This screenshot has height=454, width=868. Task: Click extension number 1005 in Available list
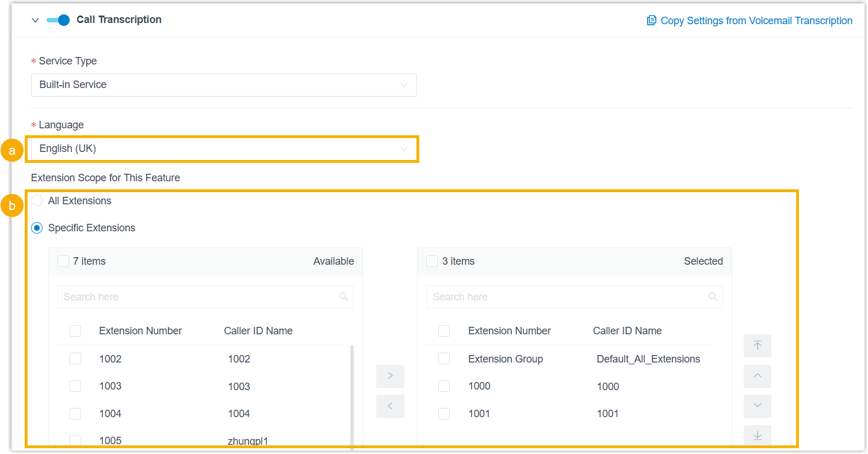[110, 441]
